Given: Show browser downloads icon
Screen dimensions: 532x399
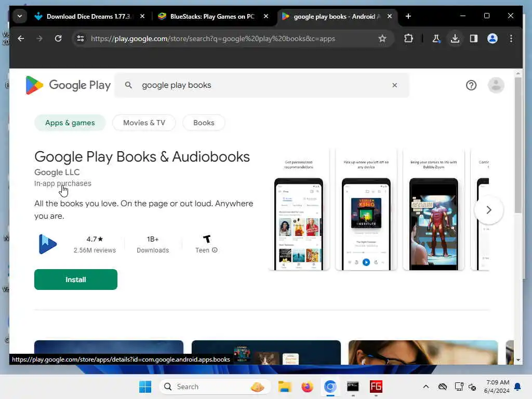Looking at the screenshot, I should [x=455, y=38].
